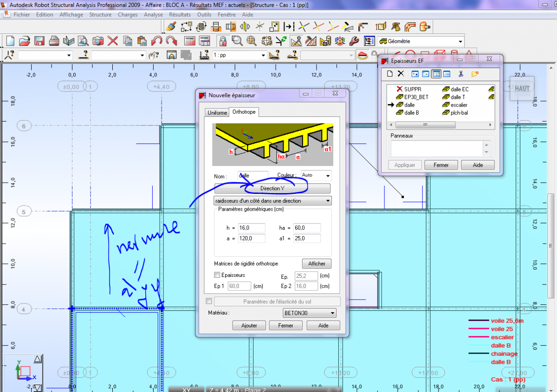Click the node selection question icon

pos(9,55)
